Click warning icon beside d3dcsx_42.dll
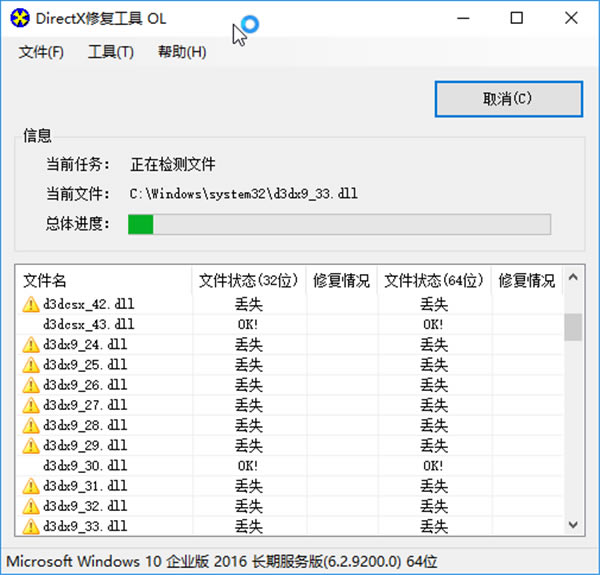The height and width of the screenshot is (575, 600). coord(30,304)
